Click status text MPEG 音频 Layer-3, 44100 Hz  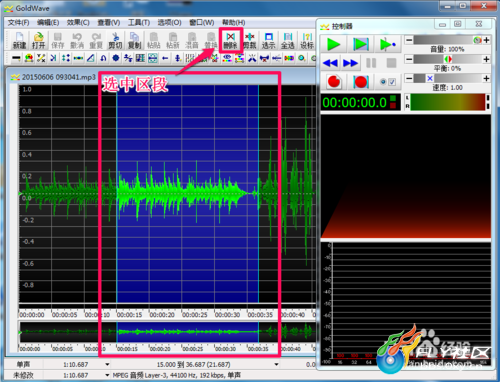click(176, 375)
